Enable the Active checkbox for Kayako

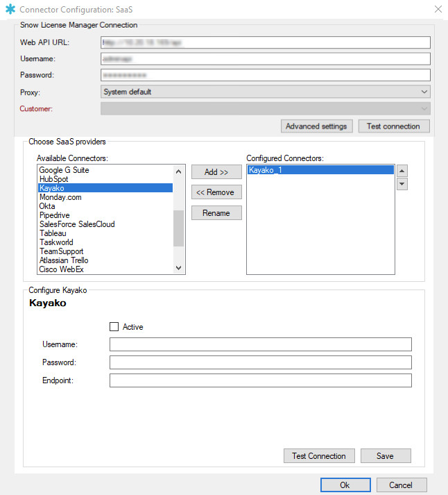pos(114,326)
